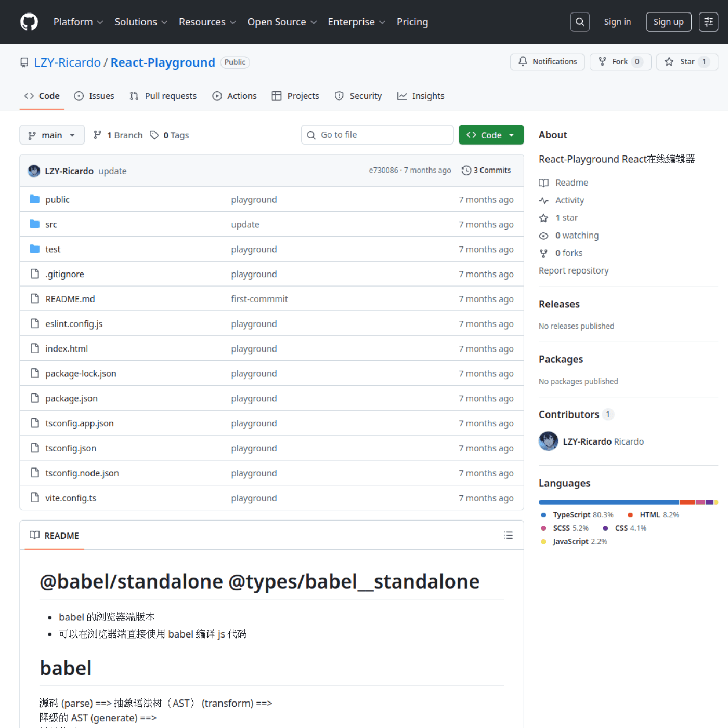Click the branch icon next to 1 Branch

[98, 135]
